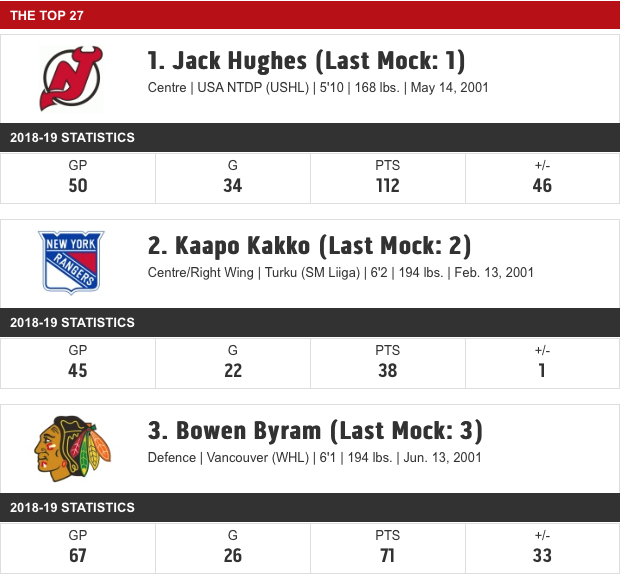Click Jack Hughes' bio line with USA NTDP
This screenshot has width=621, height=574.
tap(318, 88)
